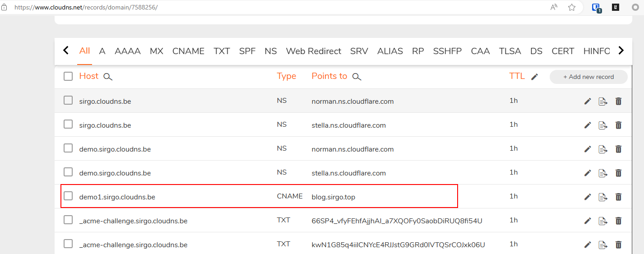This screenshot has height=254, width=644.
Task: Select the 66SP4 TXT record checkbox
Action: click(68, 220)
